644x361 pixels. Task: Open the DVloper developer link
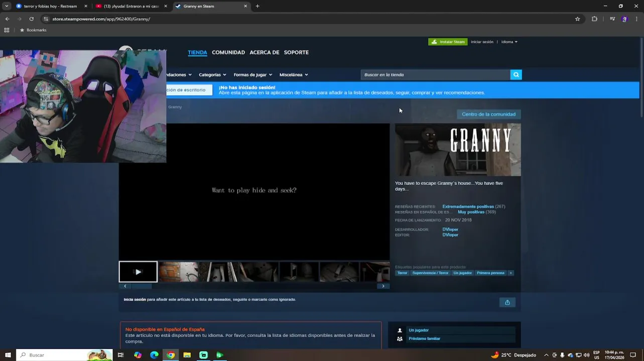pos(450,230)
